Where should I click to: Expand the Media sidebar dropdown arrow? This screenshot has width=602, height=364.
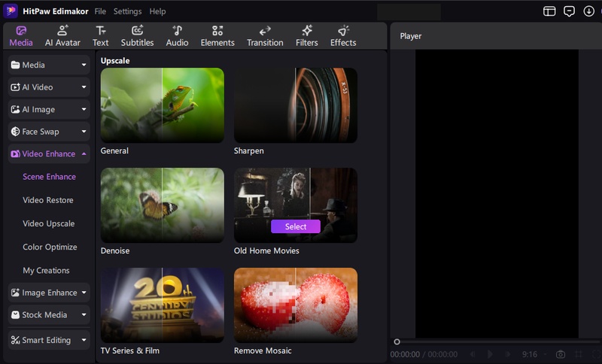pos(84,65)
